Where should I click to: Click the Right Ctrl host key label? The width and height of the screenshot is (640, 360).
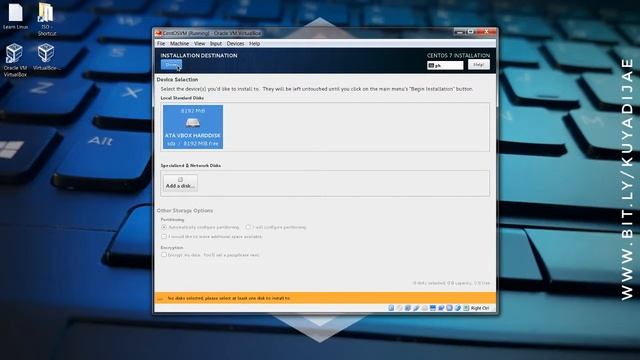click(x=480, y=308)
